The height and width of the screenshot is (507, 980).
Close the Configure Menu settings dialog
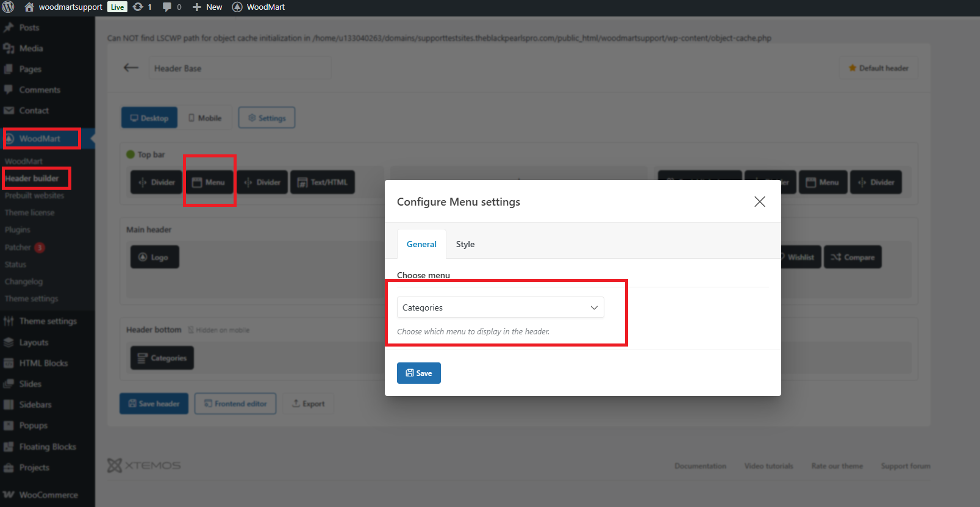pyautogui.click(x=759, y=201)
